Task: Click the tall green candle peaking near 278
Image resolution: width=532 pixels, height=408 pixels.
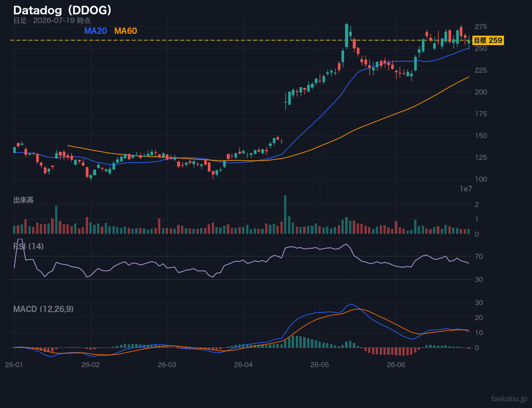Action: coord(346,35)
